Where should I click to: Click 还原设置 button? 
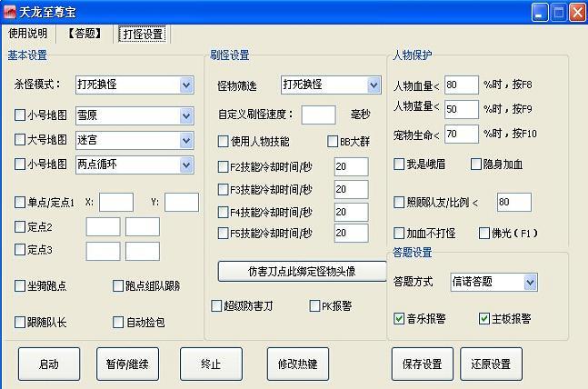[x=492, y=364]
